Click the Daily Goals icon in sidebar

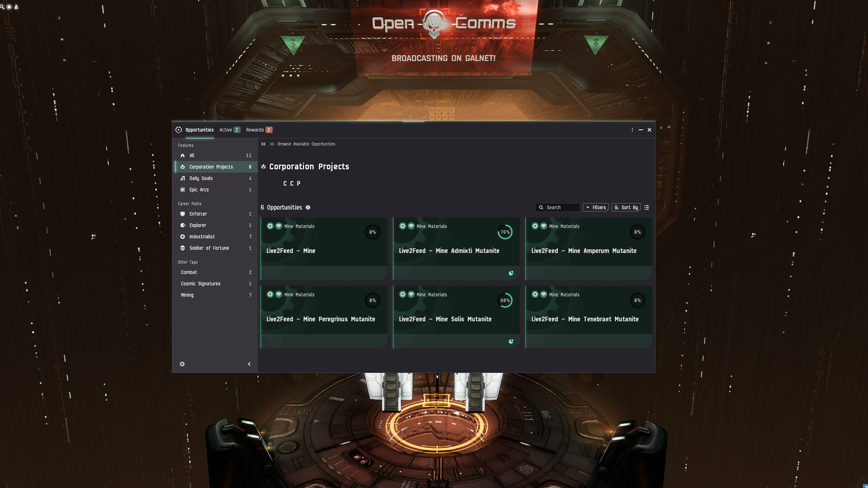pyautogui.click(x=183, y=178)
